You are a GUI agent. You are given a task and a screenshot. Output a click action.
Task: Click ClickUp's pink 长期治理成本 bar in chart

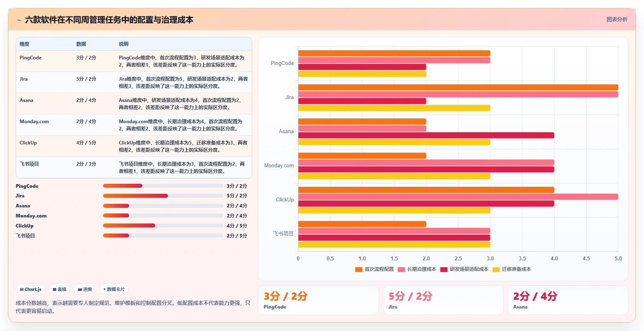(458, 197)
